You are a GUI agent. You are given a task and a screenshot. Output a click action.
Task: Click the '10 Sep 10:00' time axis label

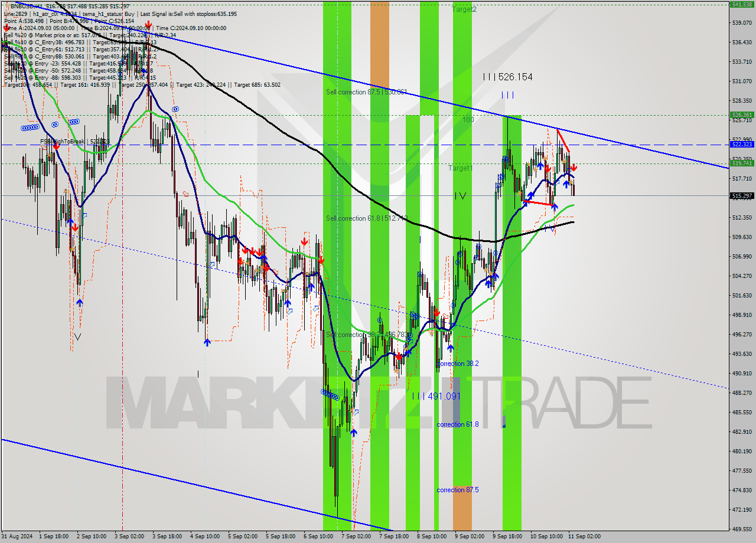[x=546, y=537]
